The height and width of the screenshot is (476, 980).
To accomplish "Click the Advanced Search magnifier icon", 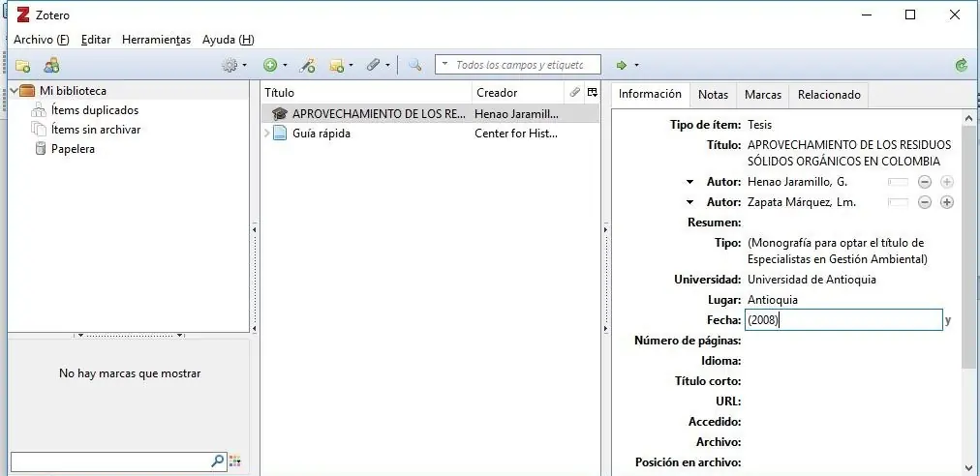I will [415, 65].
